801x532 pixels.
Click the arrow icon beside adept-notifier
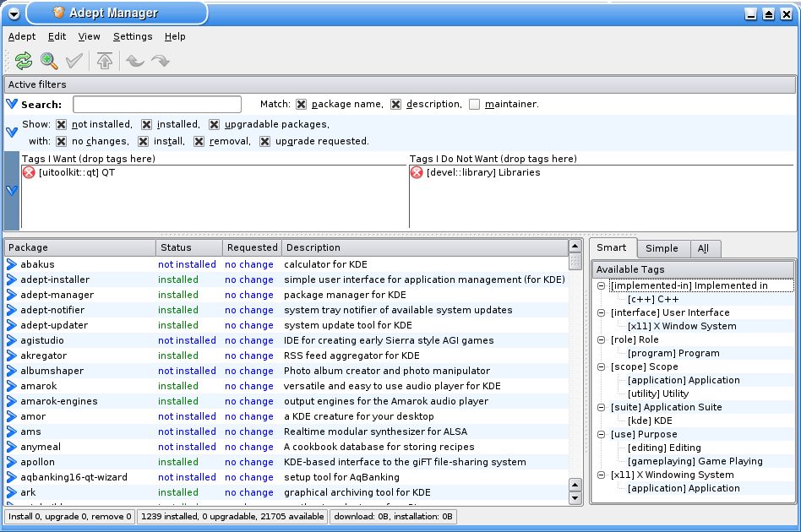pos(12,310)
